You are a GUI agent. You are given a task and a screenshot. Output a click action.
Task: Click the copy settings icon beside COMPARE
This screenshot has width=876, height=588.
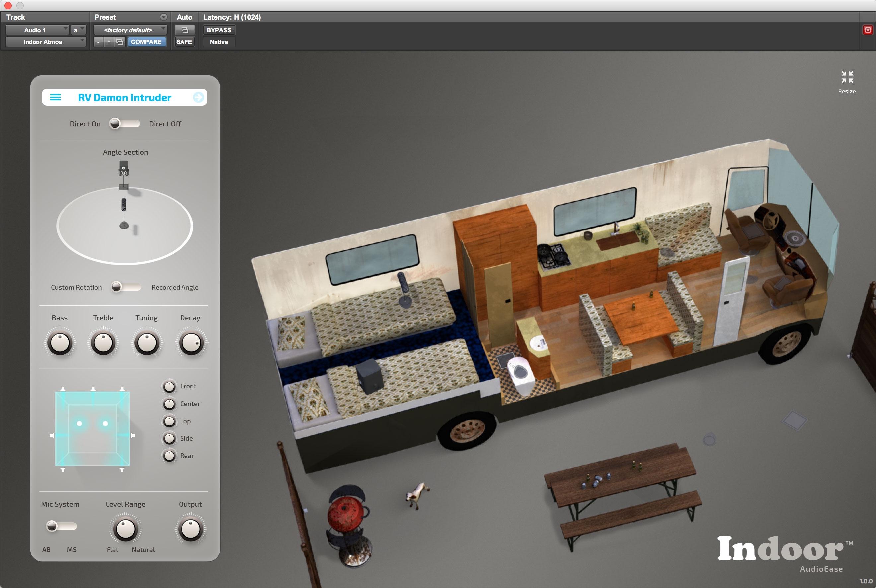click(120, 42)
